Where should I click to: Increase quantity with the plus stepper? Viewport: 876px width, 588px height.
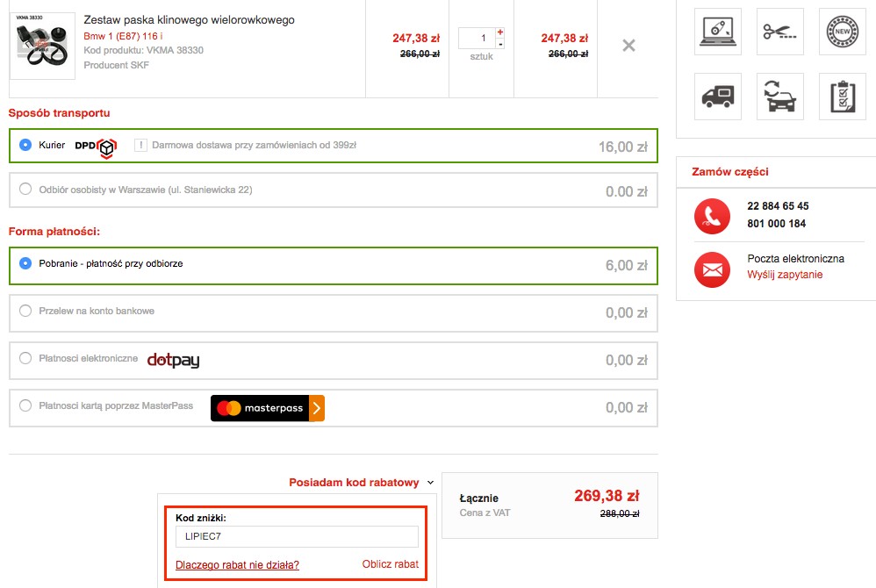[x=500, y=32]
